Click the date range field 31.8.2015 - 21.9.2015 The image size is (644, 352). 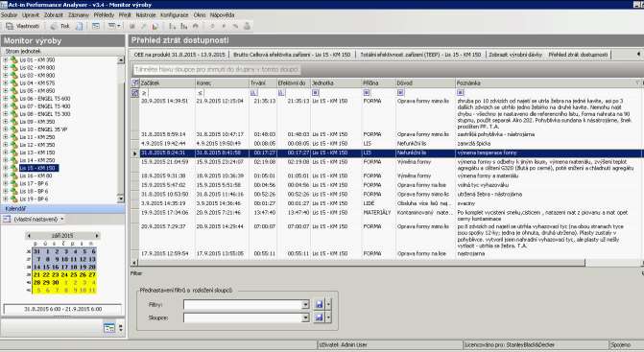pos(62,309)
